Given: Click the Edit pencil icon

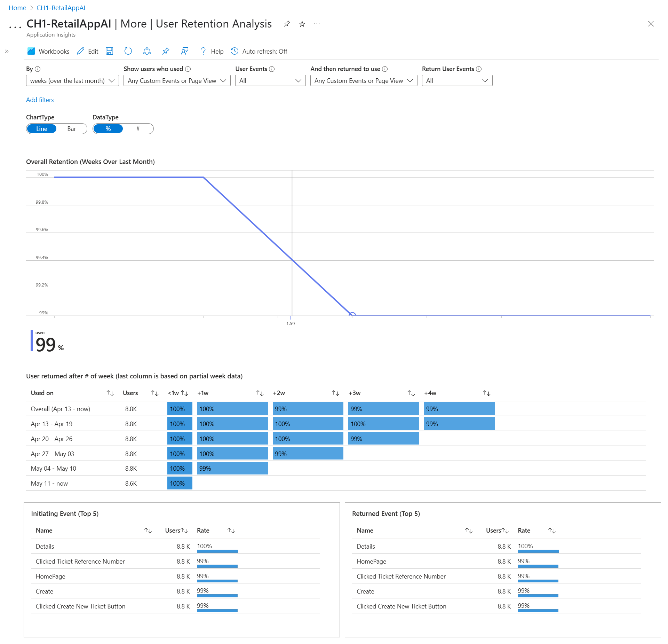Looking at the screenshot, I should pyautogui.click(x=81, y=51).
